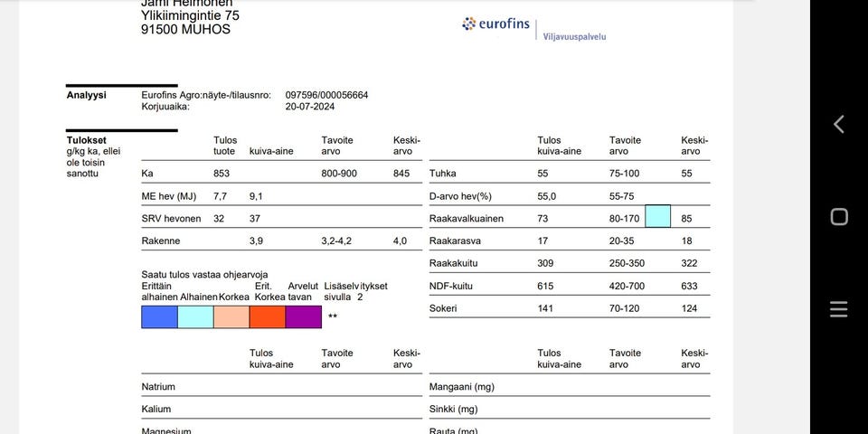Screen dimensions: 868x434
Task: Click the 'Sokeri' row label
Action: [443, 309]
